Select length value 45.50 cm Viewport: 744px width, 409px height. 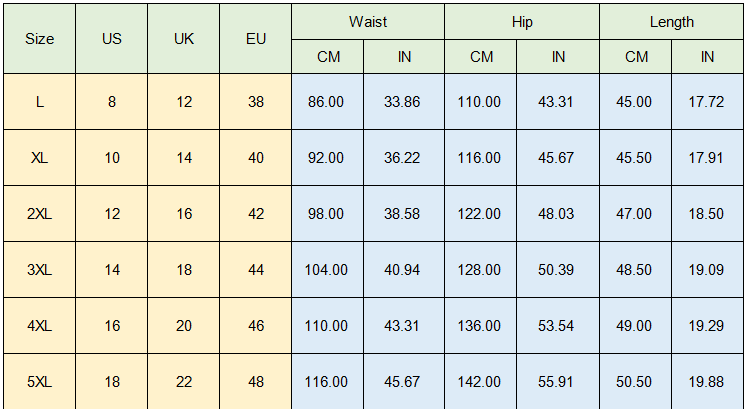click(x=636, y=158)
